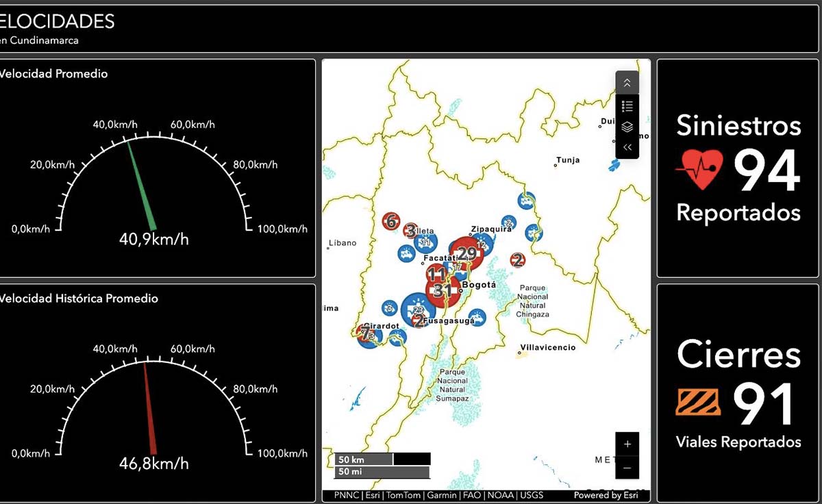Open the map legend panel
822x504 pixels.
[627, 105]
